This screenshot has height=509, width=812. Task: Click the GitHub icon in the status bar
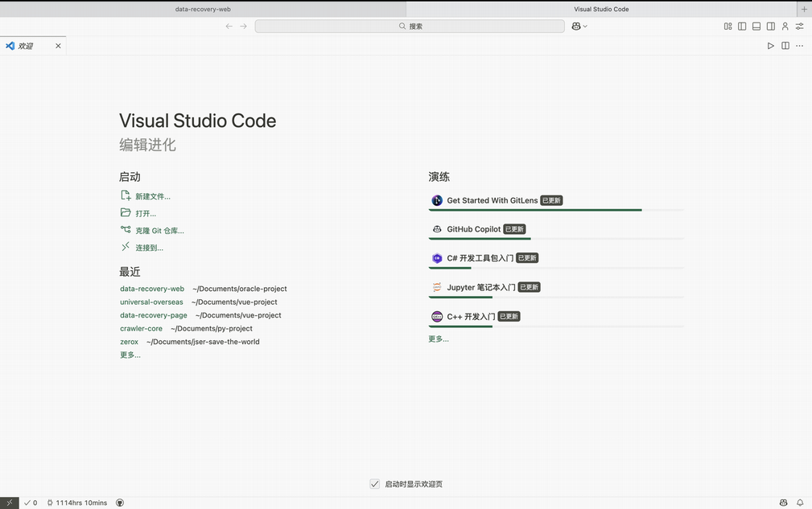[x=120, y=503]
